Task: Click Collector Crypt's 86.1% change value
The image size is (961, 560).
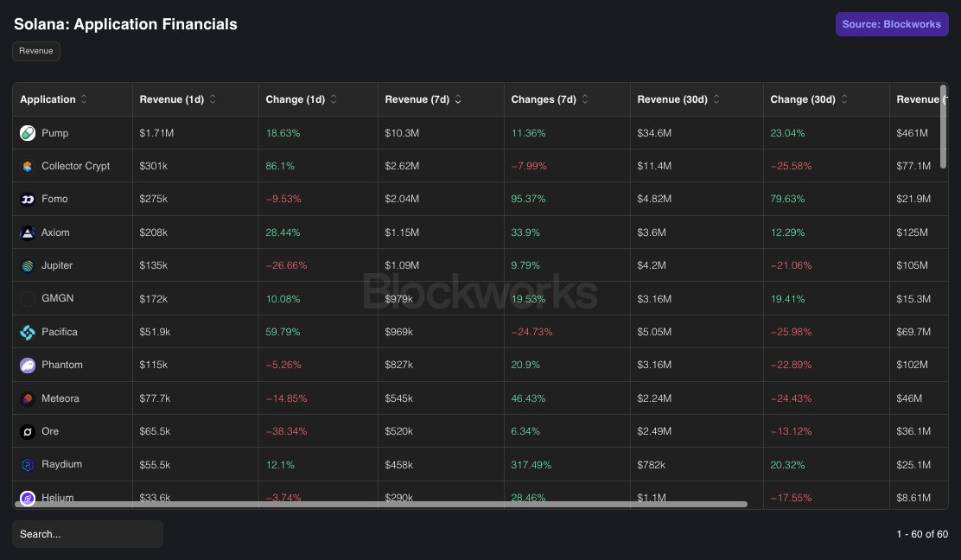Action: [x=280, y=166]
